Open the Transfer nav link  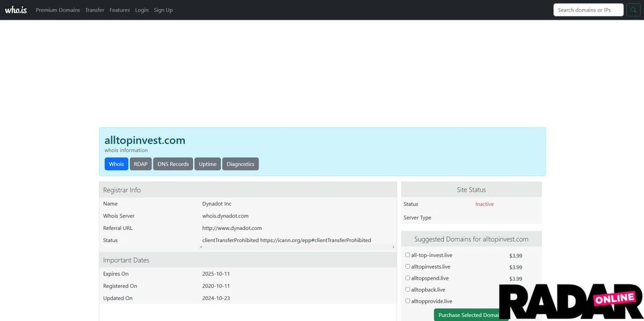click(x=94, y=10)
